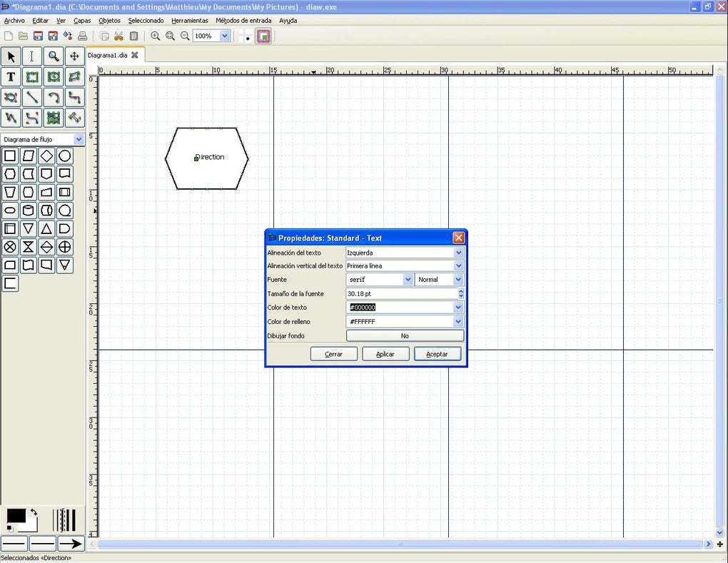
Task: Toggle object snapping in toolbar
Action: 263,36
